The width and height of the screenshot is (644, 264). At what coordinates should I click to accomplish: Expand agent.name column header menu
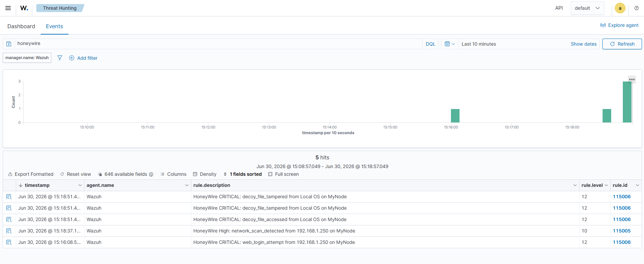click(187, 185)
